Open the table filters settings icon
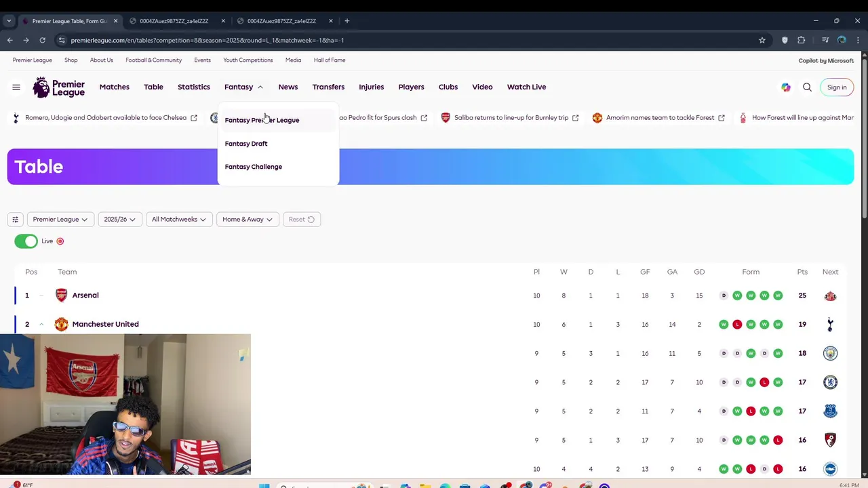This screenshot has width=868, height=488. (x=15, y=219)
